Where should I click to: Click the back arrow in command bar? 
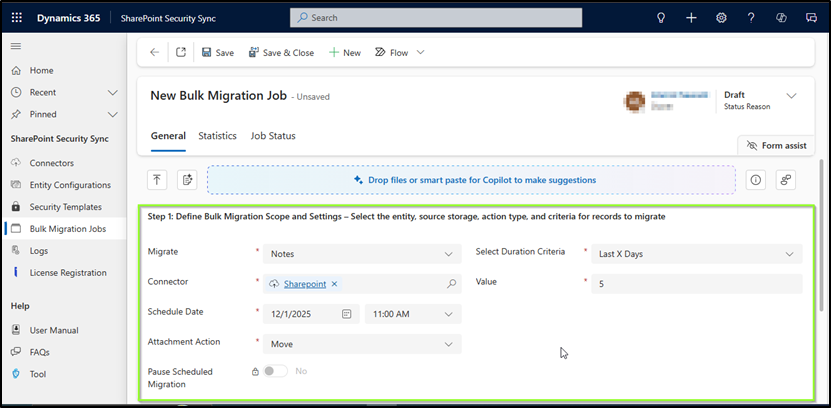[154, 53]
